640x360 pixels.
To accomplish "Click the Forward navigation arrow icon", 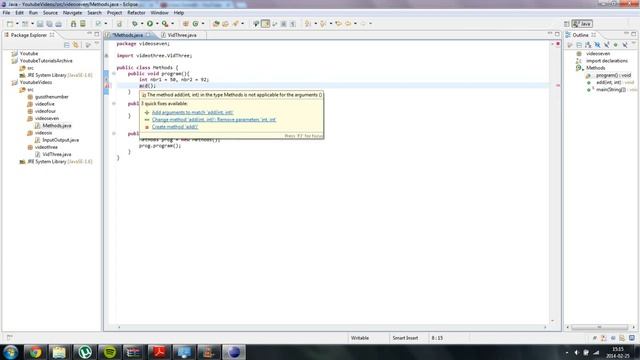I will [x=363, y=24].
